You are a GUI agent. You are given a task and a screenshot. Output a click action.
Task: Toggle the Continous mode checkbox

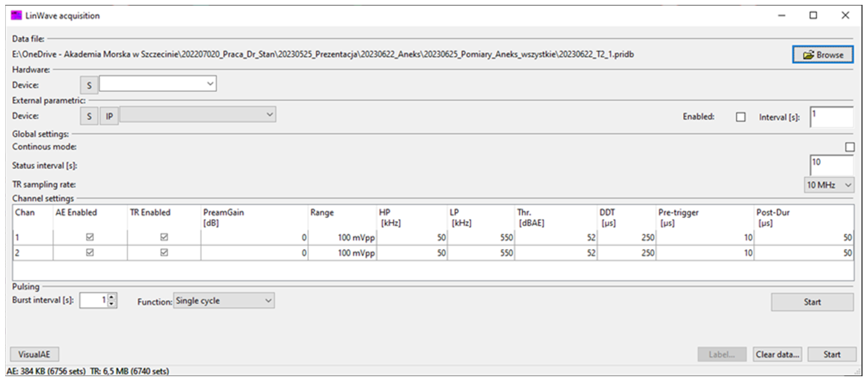(x=850, y=147)
